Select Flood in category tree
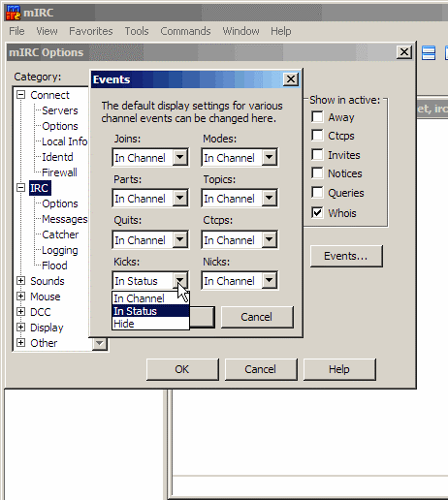Screen dimensions: 448x500 [54, 266]
